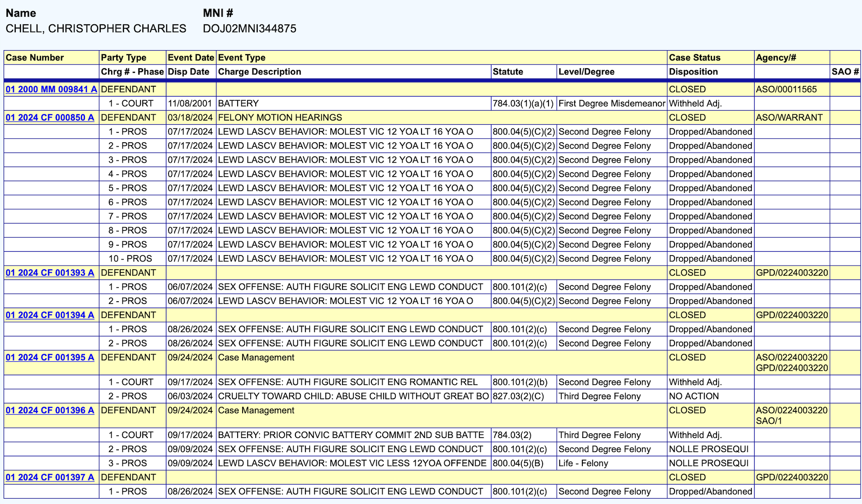
Task: Open case 01 2024 CF 001395 A
Action: click(x=50, y=357)
